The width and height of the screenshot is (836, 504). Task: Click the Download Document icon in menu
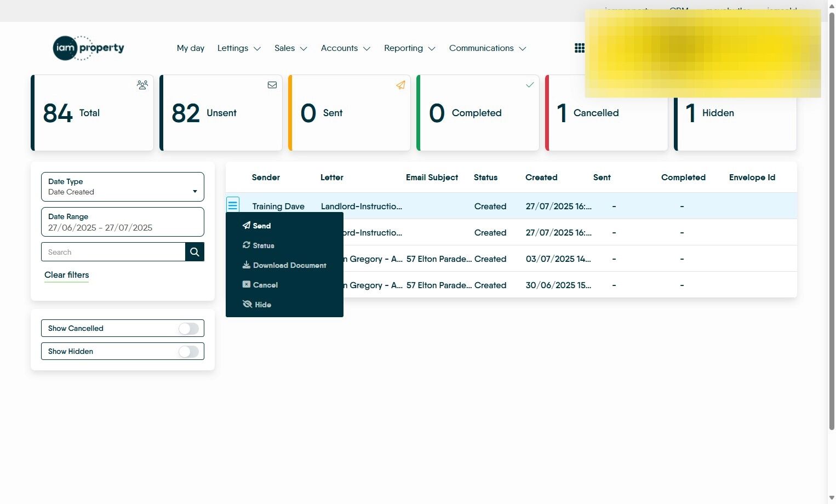[x=247, y=265]
